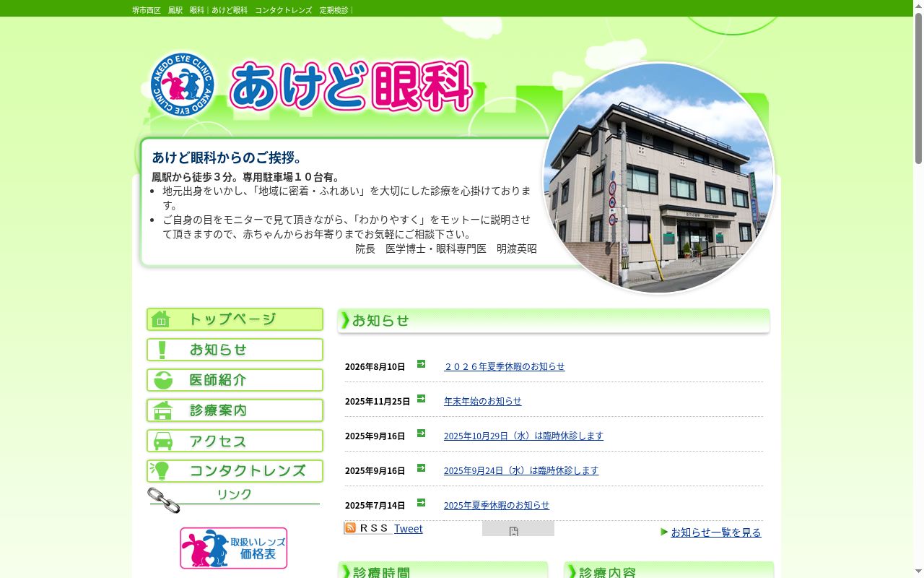Click the broken placeholder widget beside Tweet
The width and height of the screenshot is (924, 578).
pyautogui.click(x=518, y=529)
